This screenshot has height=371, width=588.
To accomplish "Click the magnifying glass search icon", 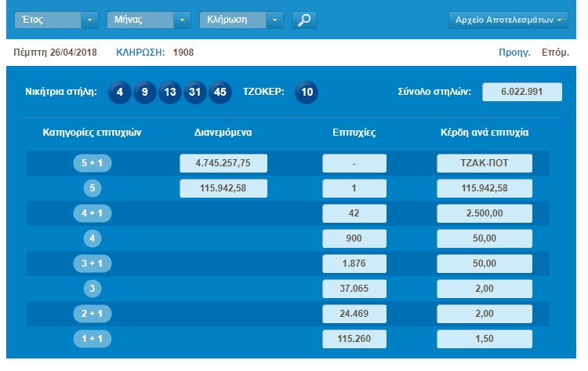I will click(x=304, y=20).
